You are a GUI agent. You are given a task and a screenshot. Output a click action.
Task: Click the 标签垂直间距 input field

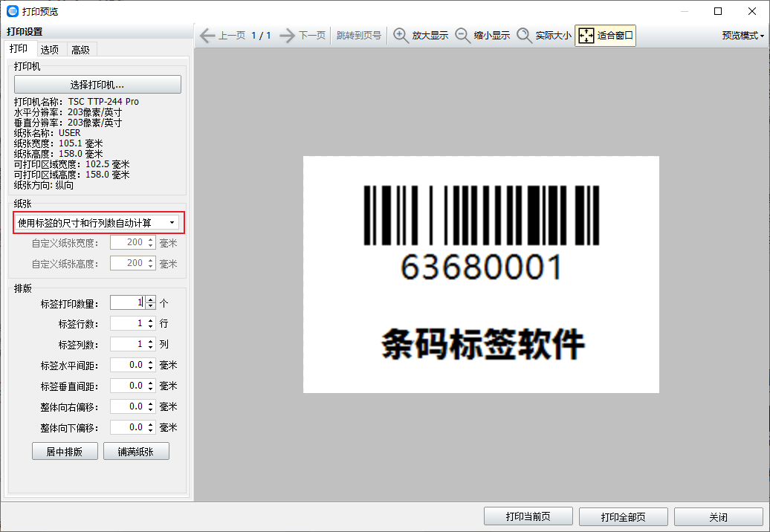coord(128,386)
